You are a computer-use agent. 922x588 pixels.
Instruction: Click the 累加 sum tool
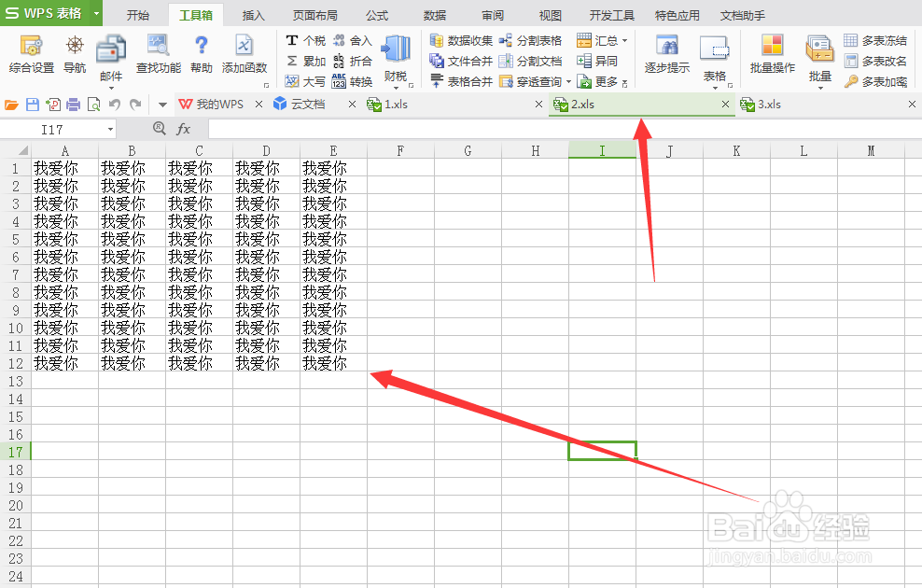coord(305,61)
